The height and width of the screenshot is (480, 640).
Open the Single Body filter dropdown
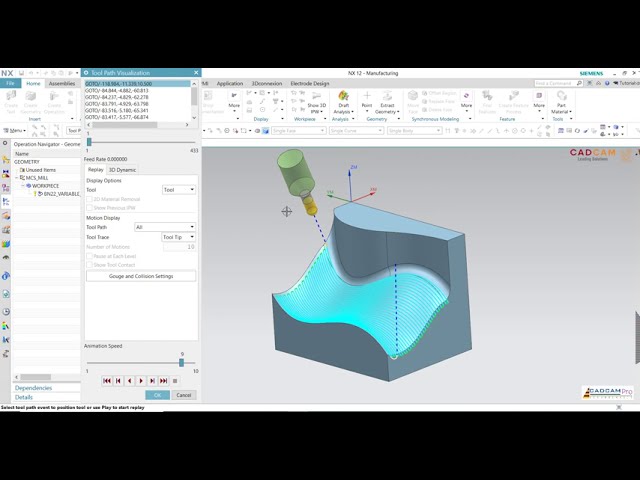tap(414, 131)
